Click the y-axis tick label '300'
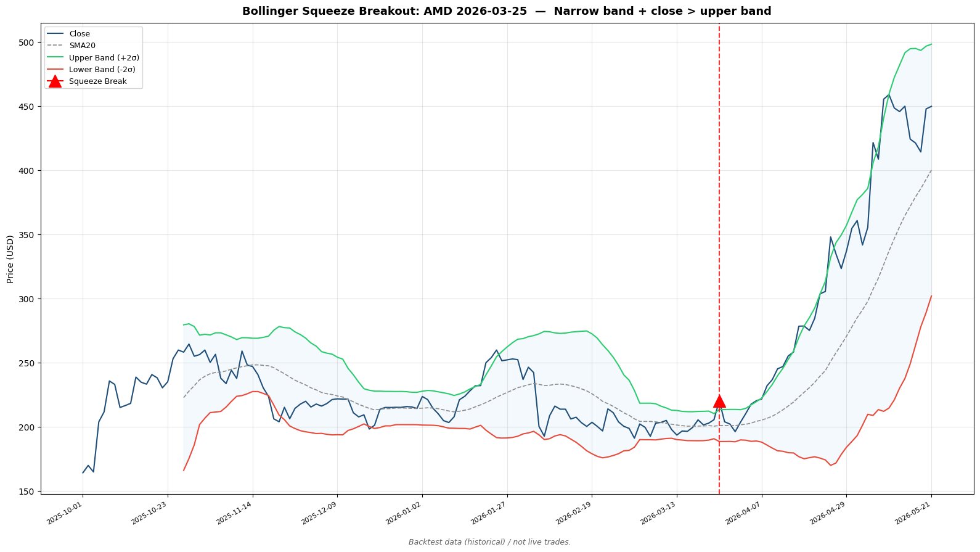This screenshot has width=980, height=552. (x=28, y=299)
